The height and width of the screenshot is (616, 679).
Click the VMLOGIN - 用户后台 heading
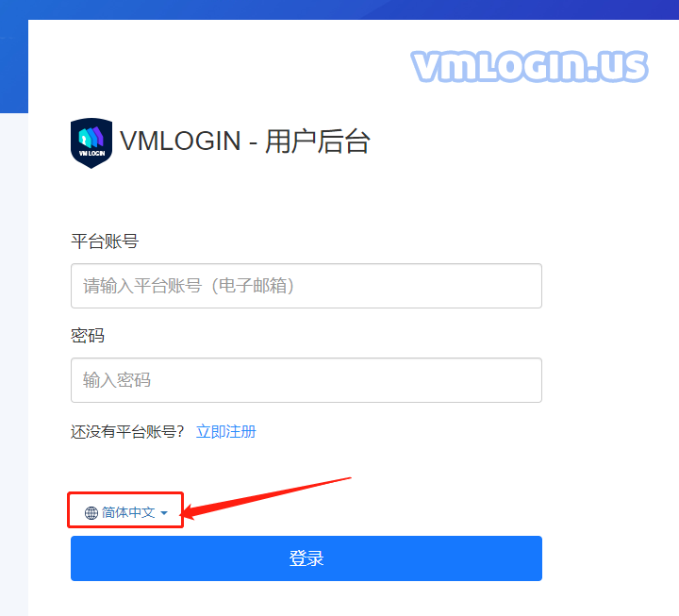click(x=244, y=142)
